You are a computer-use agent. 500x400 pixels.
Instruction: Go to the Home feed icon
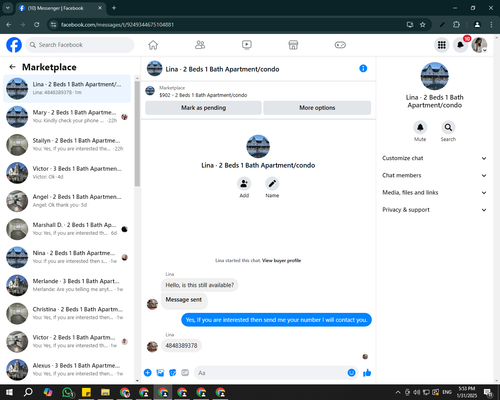coord(153,45)
